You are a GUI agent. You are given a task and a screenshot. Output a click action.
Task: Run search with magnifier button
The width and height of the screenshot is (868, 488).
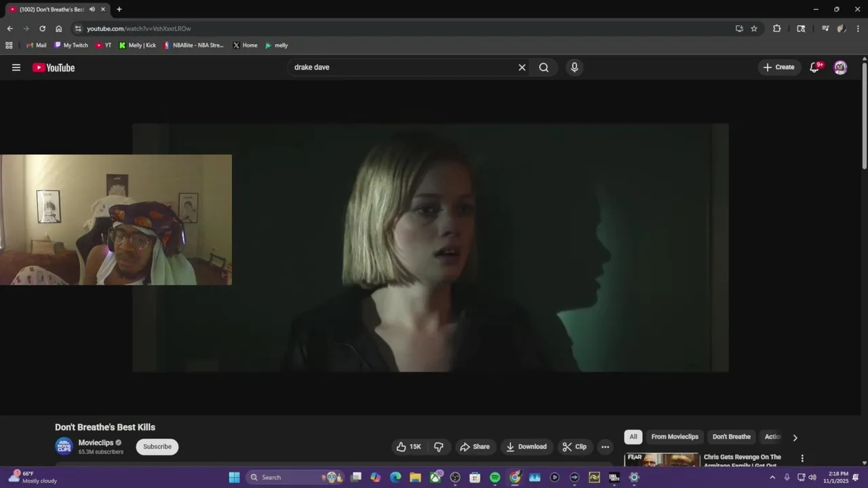544,67
